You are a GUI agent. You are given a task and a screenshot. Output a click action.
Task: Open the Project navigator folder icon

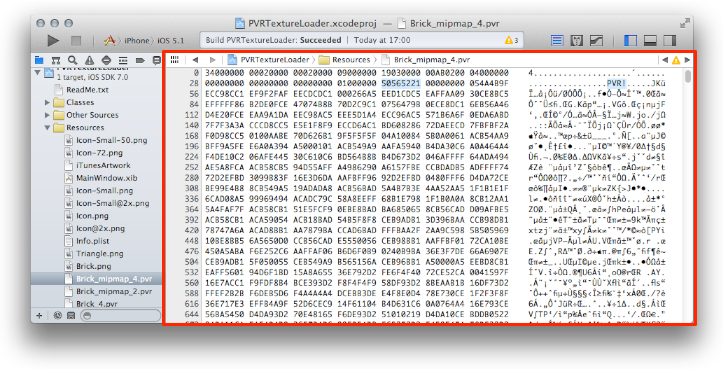[x=39, y=60]
